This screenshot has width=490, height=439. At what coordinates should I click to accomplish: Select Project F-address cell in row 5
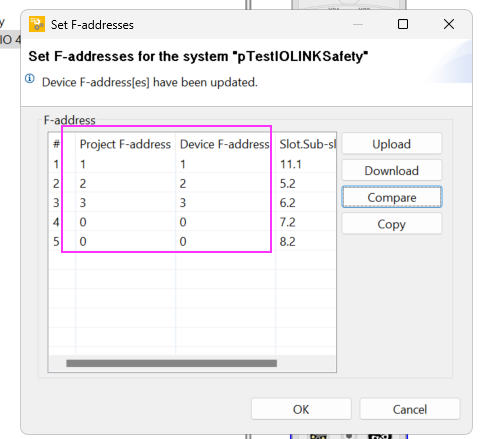(125, 241)
